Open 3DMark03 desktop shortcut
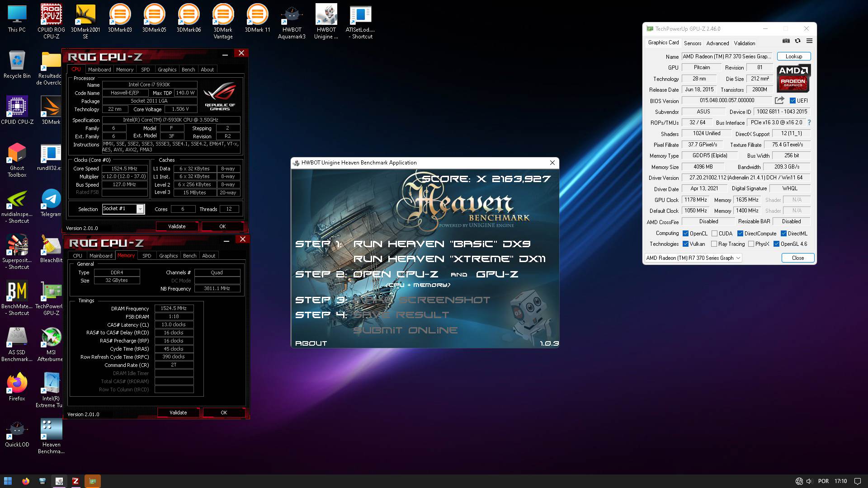This screenshot has height=488, width=868. (x=120, y=18)
